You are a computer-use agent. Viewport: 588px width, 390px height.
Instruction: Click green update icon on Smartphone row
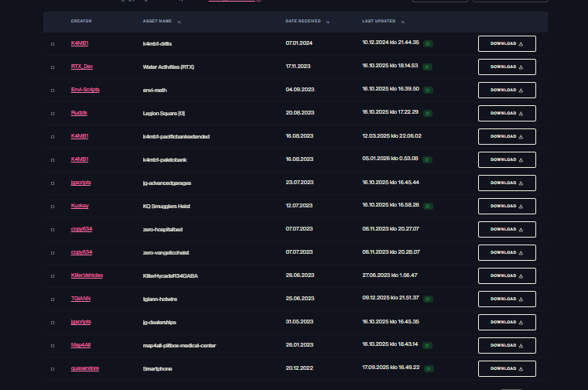pos(429,369)
